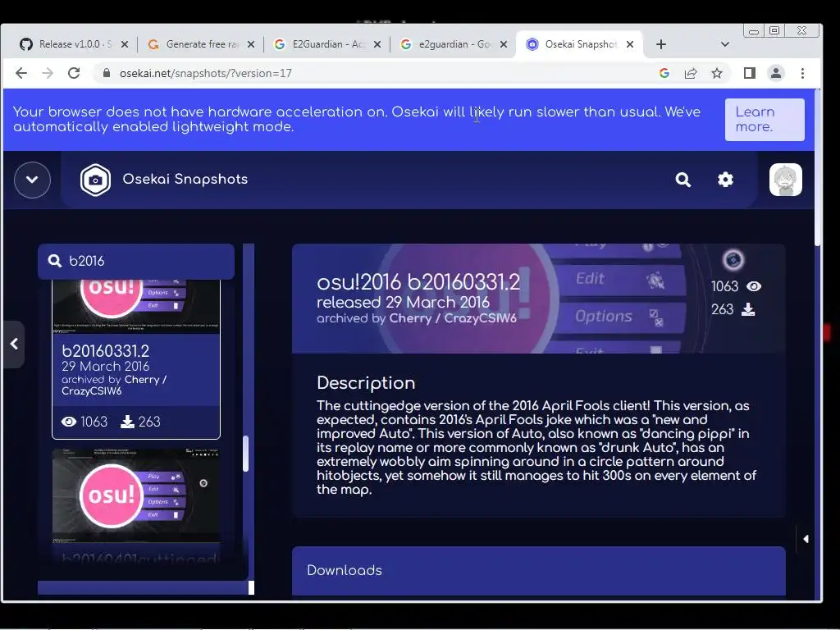The image size is (840, 630).
Task: Close the Generate free tab
Action: pos(251,44)
